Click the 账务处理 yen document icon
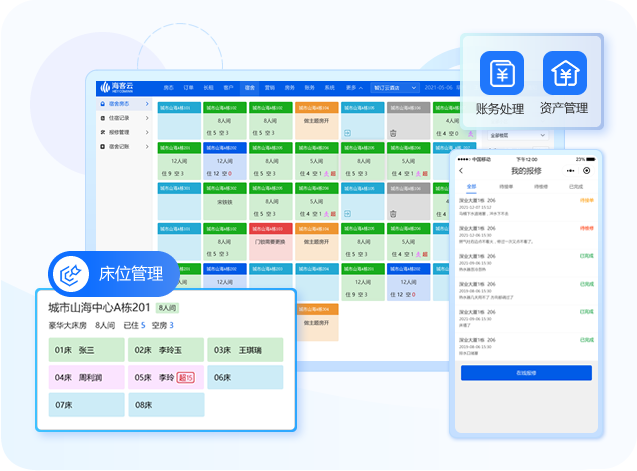Image resolution: width=637 pixels, height=471 pixels. pyautogui.click(x=501, y=73)
